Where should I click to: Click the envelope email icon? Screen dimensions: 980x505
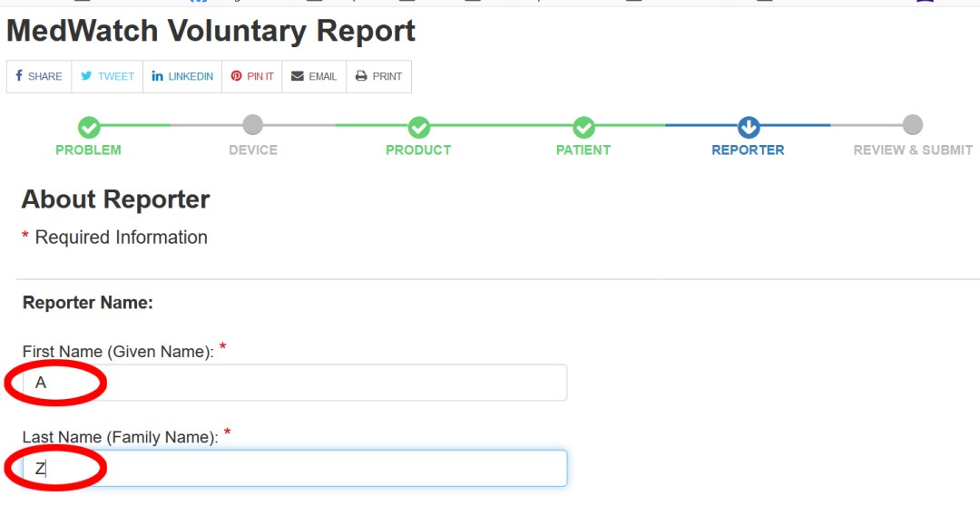point(298,76)
